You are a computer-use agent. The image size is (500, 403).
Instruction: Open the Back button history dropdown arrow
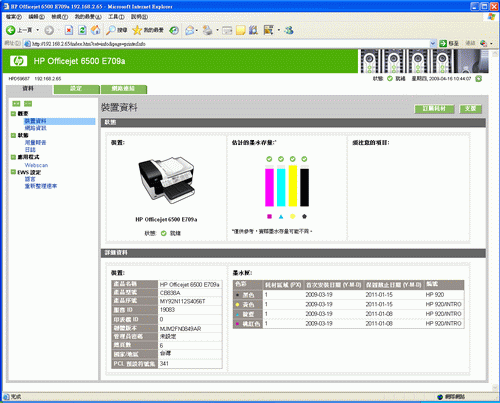point(38,30)
